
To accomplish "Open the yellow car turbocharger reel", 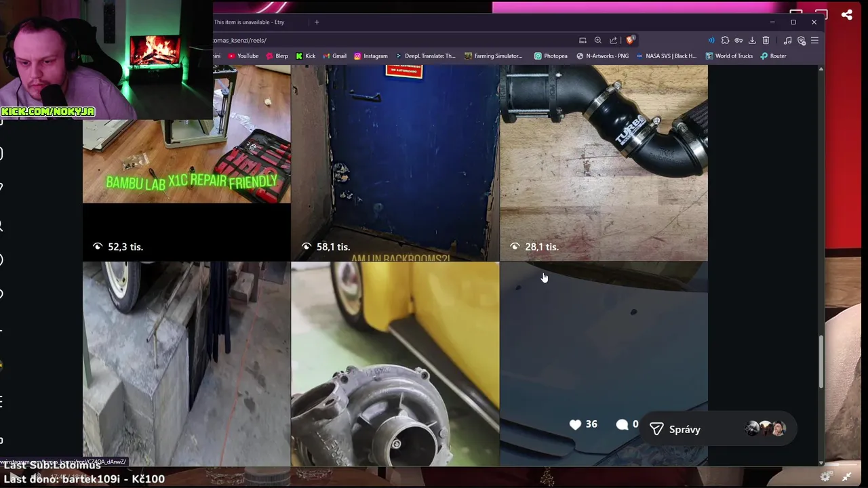I will pyautogui.click(x=395, y=365).
